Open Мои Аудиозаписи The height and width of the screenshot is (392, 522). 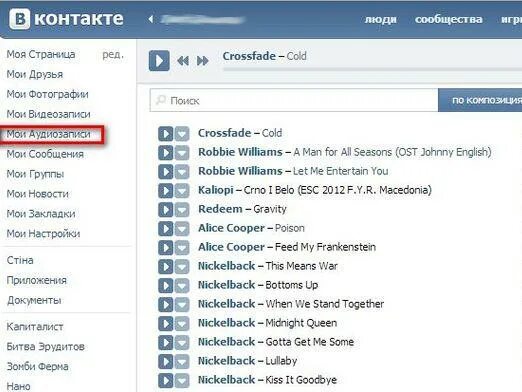point(49,134)
